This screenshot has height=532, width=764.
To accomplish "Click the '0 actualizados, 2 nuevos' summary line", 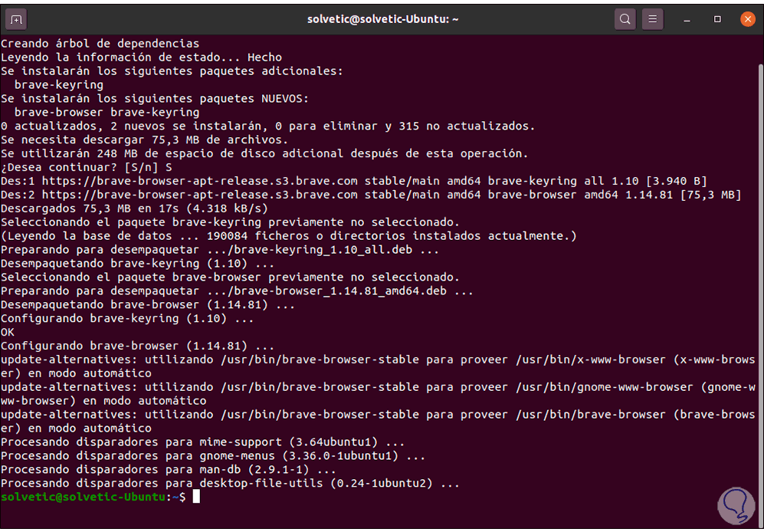I will (x=268, y=126).
